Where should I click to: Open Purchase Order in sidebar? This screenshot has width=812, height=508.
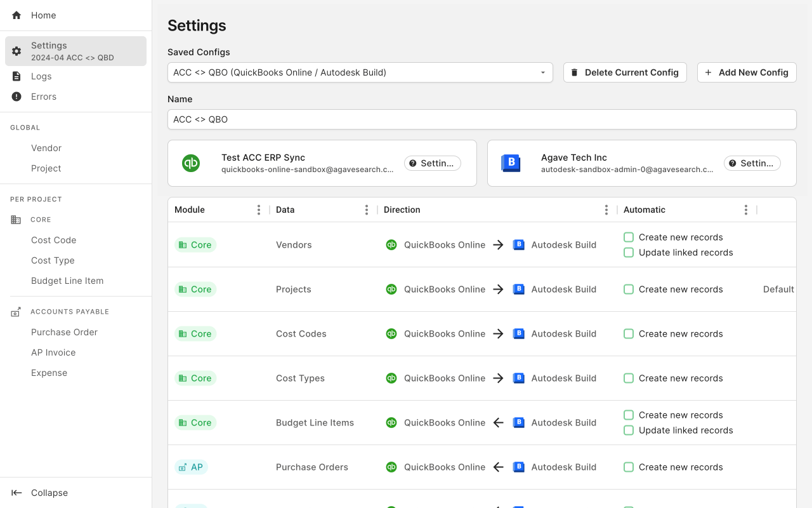coord(64,332)
